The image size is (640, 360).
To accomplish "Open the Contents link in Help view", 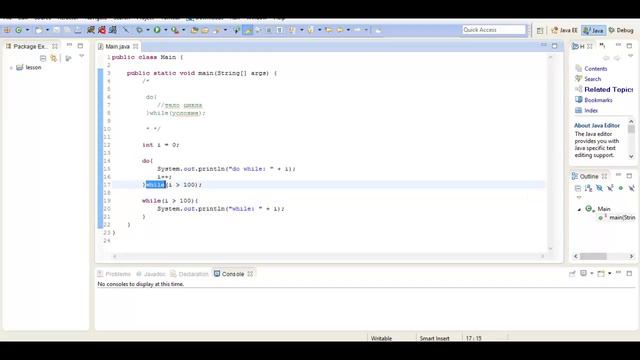I will coord(596,69).
